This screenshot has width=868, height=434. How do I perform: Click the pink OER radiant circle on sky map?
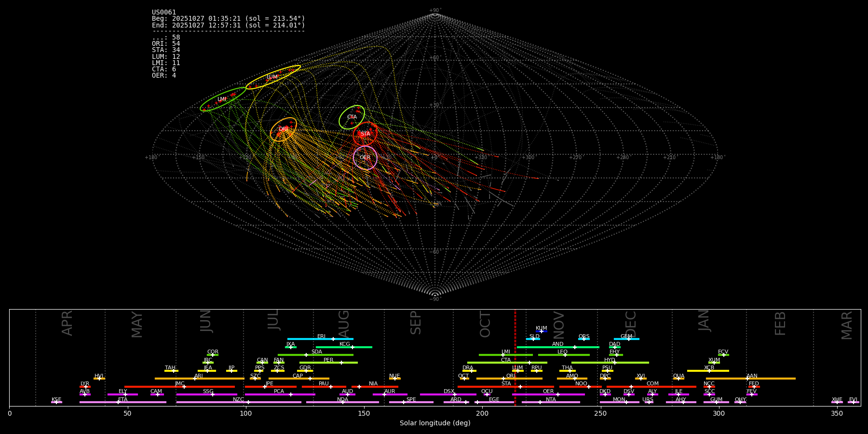(x=365, y=158)
